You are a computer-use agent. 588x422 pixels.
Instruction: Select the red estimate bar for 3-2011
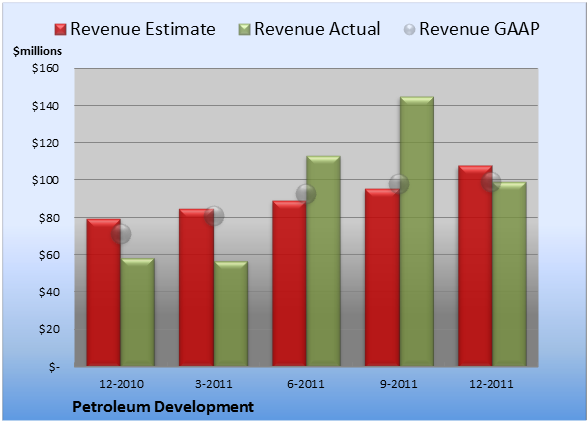196,287
